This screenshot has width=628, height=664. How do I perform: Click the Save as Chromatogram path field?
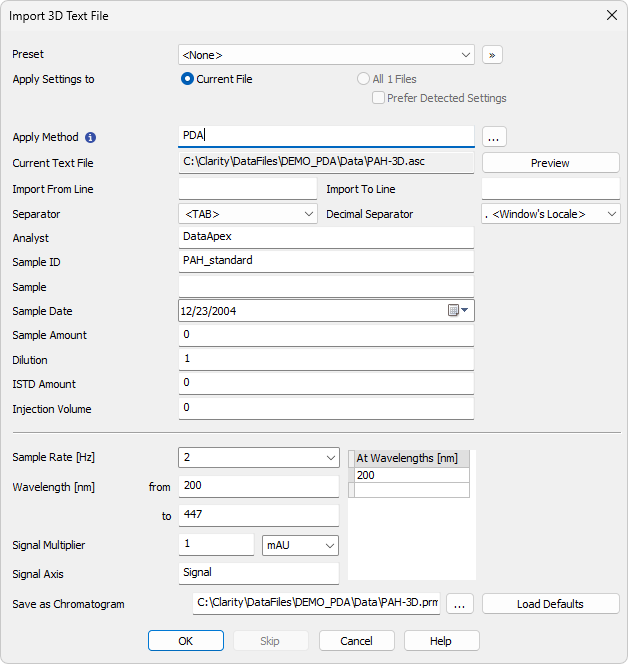[x=316, y=603]
